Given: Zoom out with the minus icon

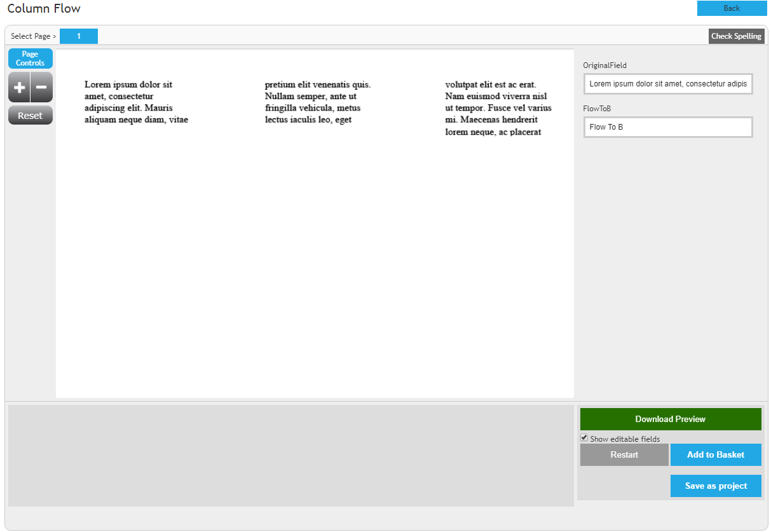Looking at the screenshot, I should coord(41,87).
